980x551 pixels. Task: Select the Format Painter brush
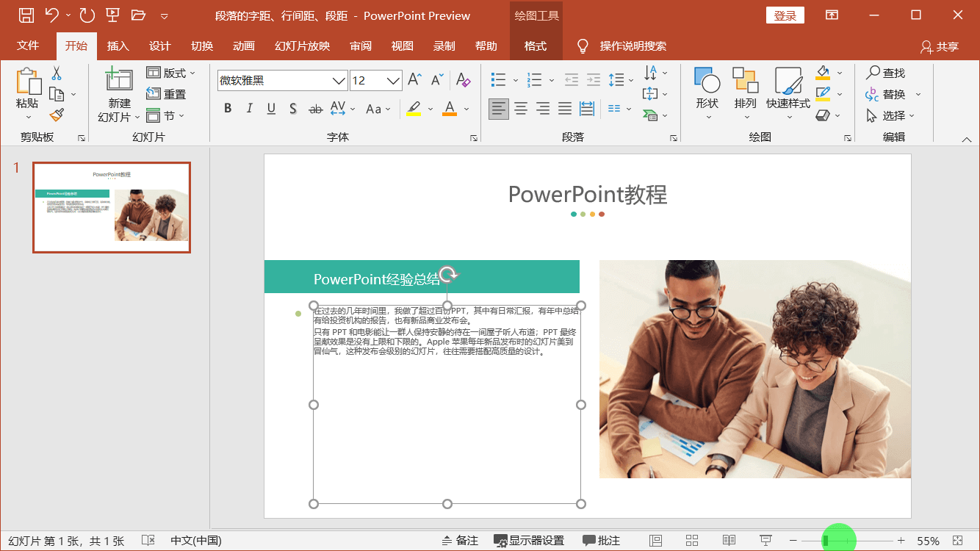click(x=57, y=115)
